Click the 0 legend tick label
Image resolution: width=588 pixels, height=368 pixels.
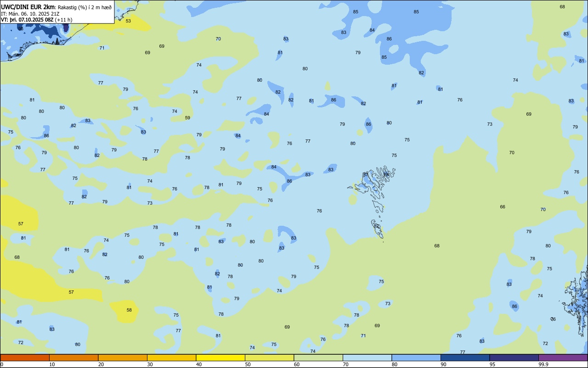click(2, 364)
